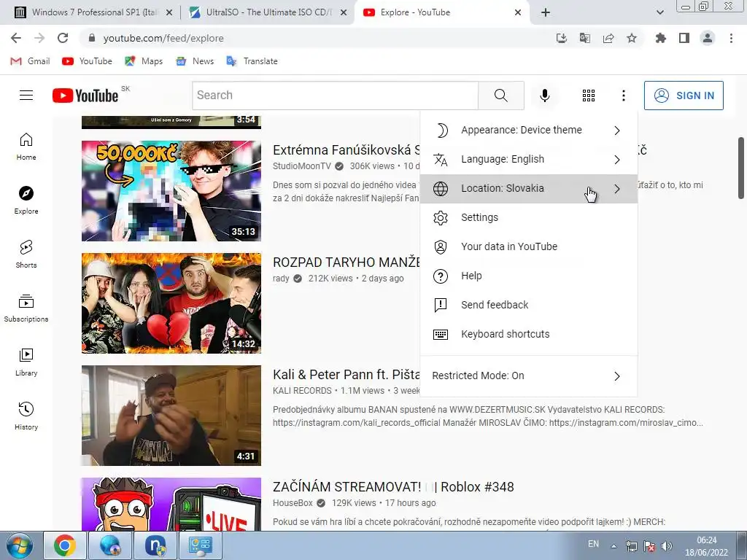Open the YouTube hamburger guide menu
This screenshot has height=560, width=747.
(x=26, y=96)
